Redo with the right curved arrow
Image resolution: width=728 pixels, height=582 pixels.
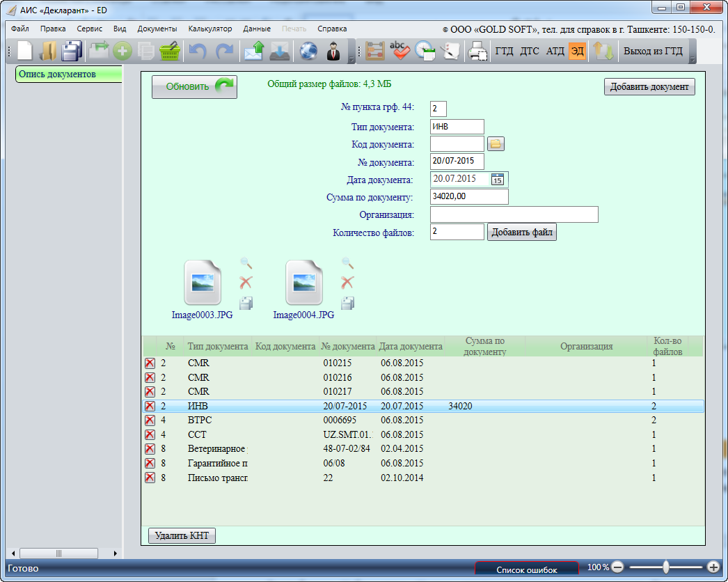225,51
